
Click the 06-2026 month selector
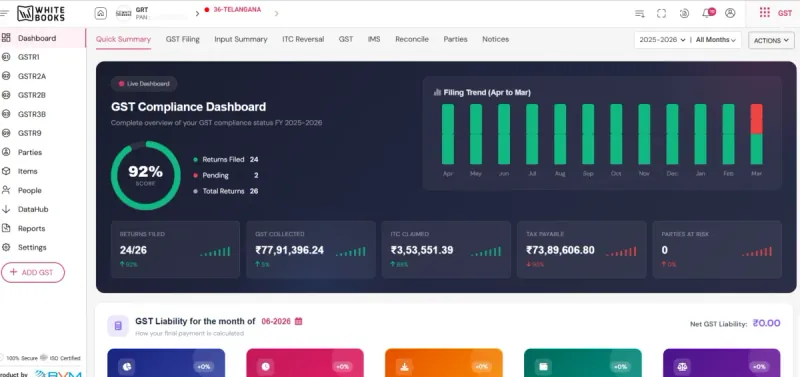click(276, 321)
